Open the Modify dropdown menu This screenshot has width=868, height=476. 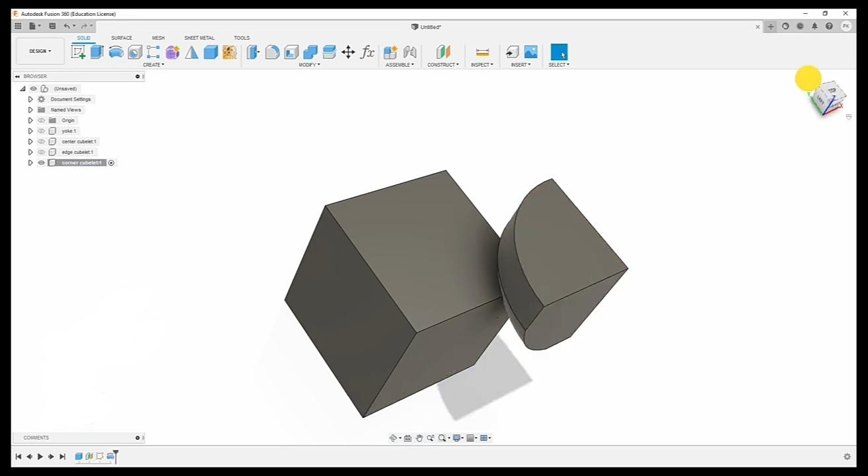pyautogui.click(x=309, y=65)
